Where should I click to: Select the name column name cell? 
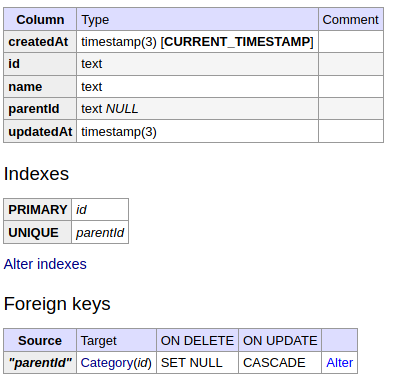[x=40, y=87]
